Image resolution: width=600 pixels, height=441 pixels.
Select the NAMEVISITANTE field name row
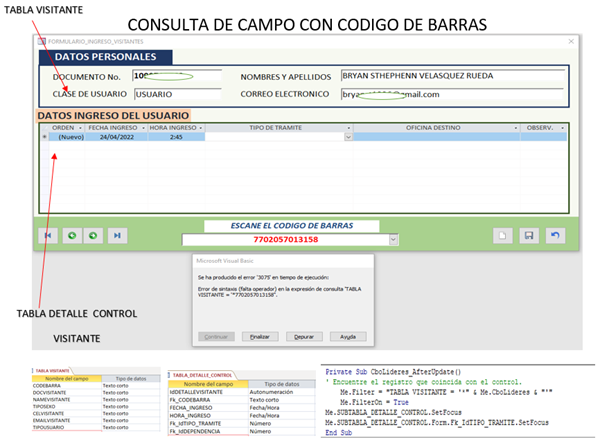pos(67,399)
